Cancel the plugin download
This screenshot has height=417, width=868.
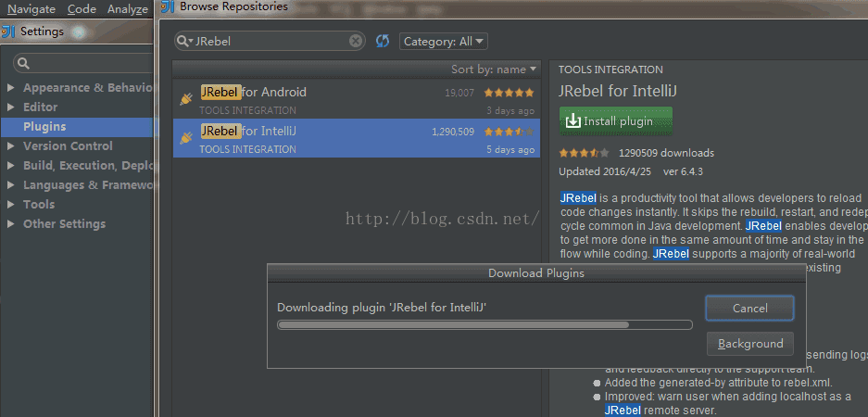pos(750,309)
